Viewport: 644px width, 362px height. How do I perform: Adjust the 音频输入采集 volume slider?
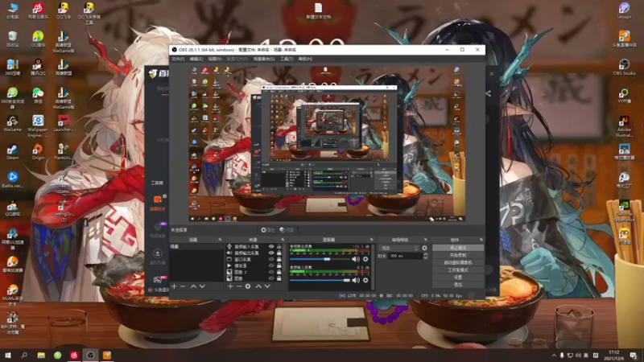(320, 280)
